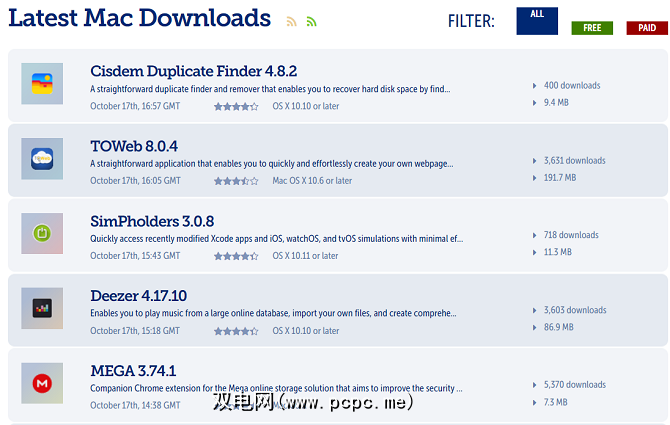Click Cisdem description about duplicate finder
This screenshot has height=425, width=670.
pos(270,89)
